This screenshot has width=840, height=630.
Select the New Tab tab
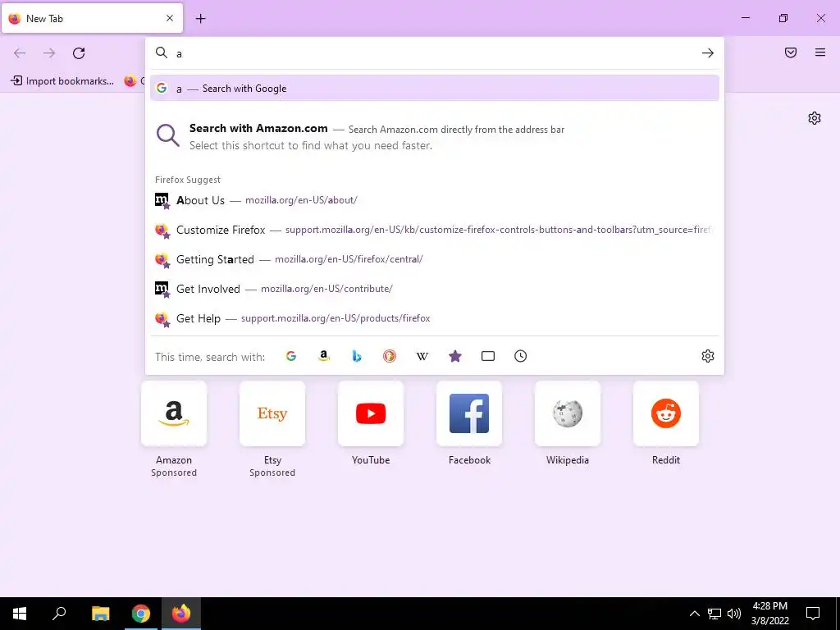pos(92,18)
